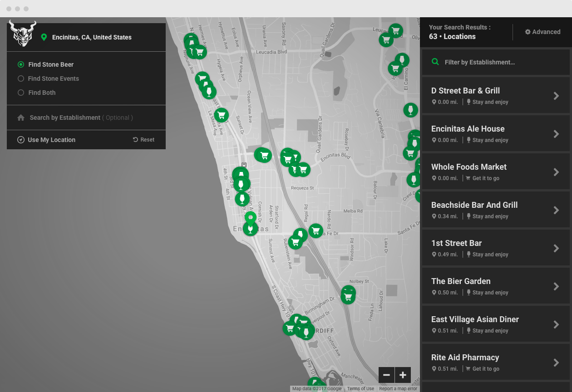This screenshot has height=392, width=572.
Task: Select the Find Both radio button
Action: pos(21,93)
